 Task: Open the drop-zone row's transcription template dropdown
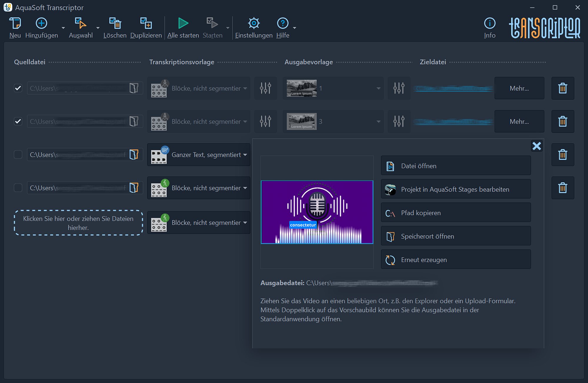point(199,222)
